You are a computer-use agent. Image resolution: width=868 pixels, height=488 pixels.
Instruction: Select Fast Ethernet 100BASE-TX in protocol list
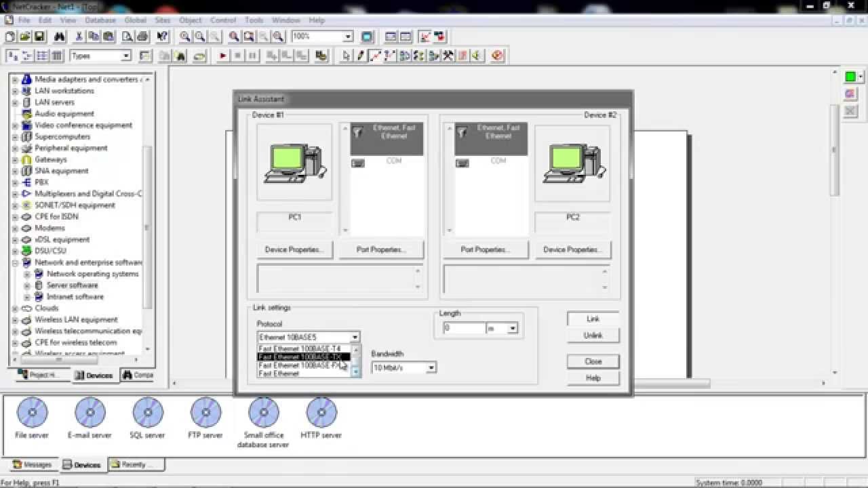click(304, 357)
